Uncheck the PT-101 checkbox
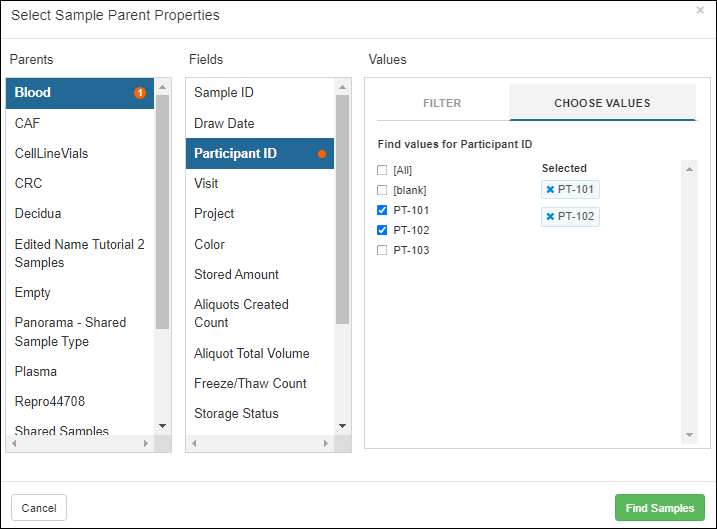Viewport: 717px width, 529px height. 382,210
